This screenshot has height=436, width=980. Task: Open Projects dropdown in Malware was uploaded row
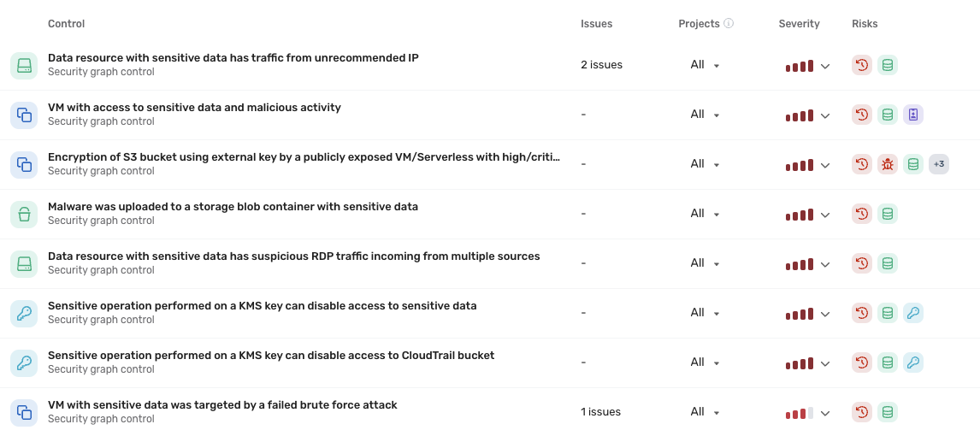point(705,214)
